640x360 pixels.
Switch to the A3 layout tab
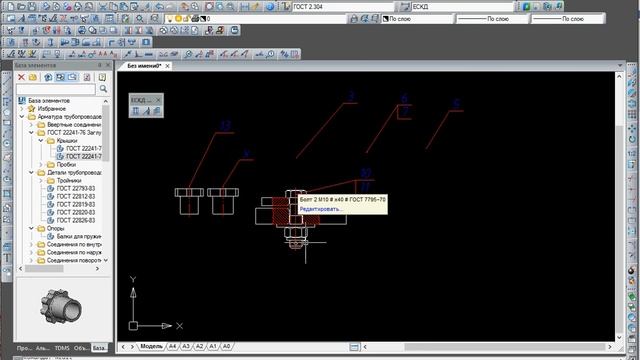tap(186, 346)
